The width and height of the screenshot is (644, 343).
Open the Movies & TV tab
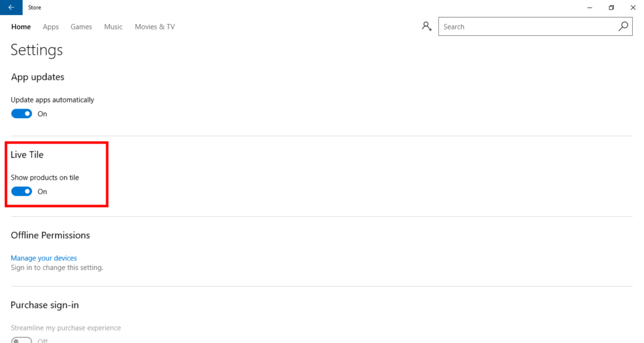[x=155, y=27]
